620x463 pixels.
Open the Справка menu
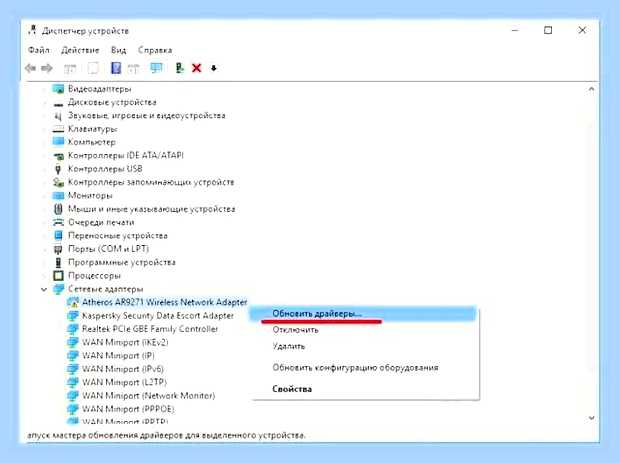point(155,50)
